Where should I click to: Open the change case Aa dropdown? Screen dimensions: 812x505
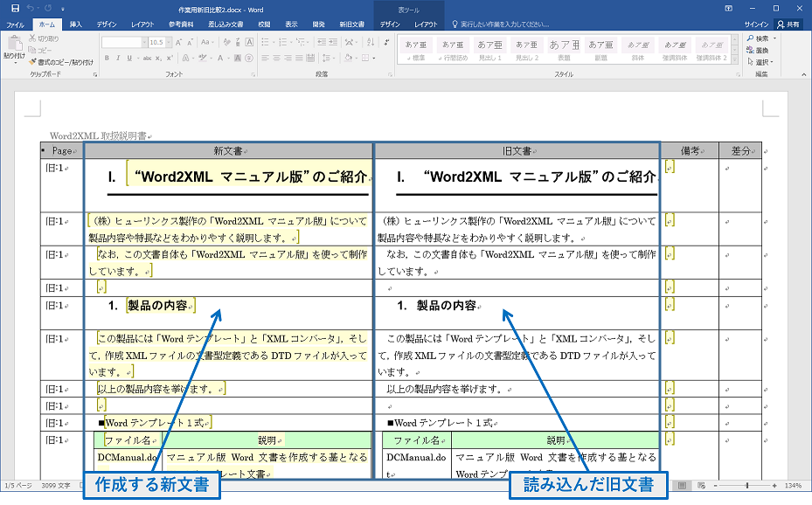(x=206, y=43)
